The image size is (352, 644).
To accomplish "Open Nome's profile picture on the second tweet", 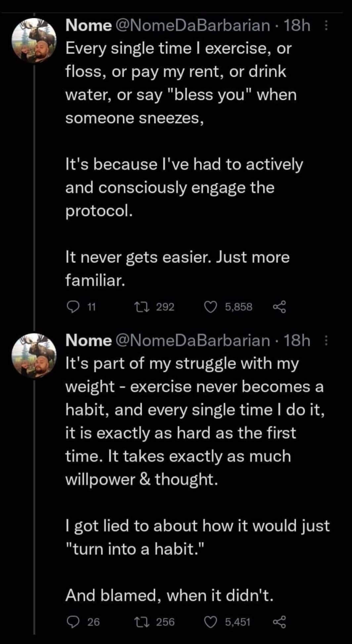I will [x=34, y=356].
